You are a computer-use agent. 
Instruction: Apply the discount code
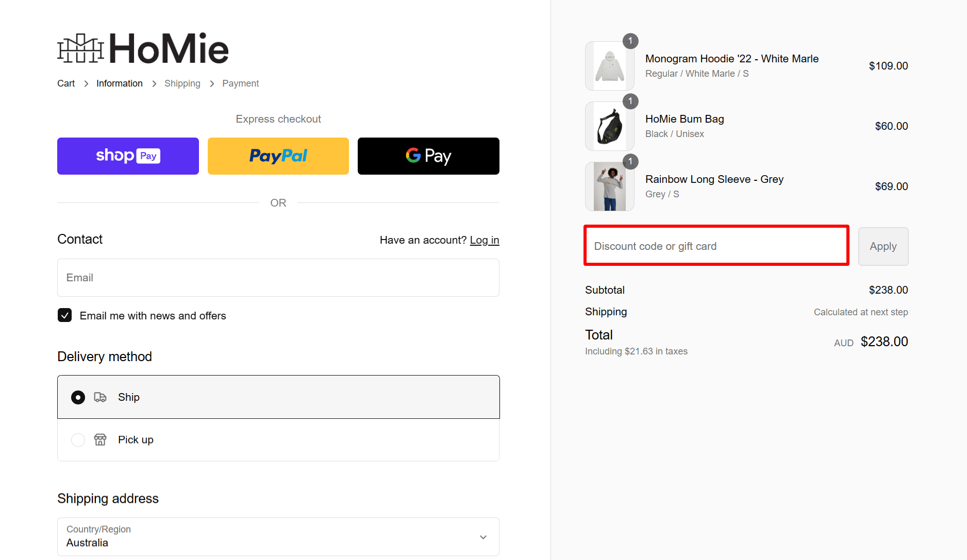[x=882, y=246]
